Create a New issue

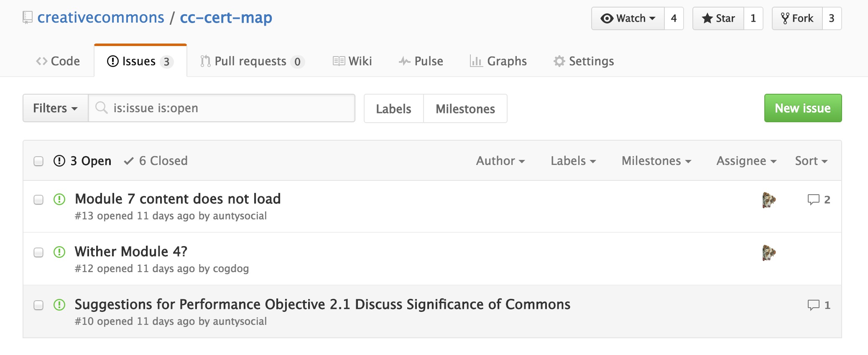tap(802, 108)
